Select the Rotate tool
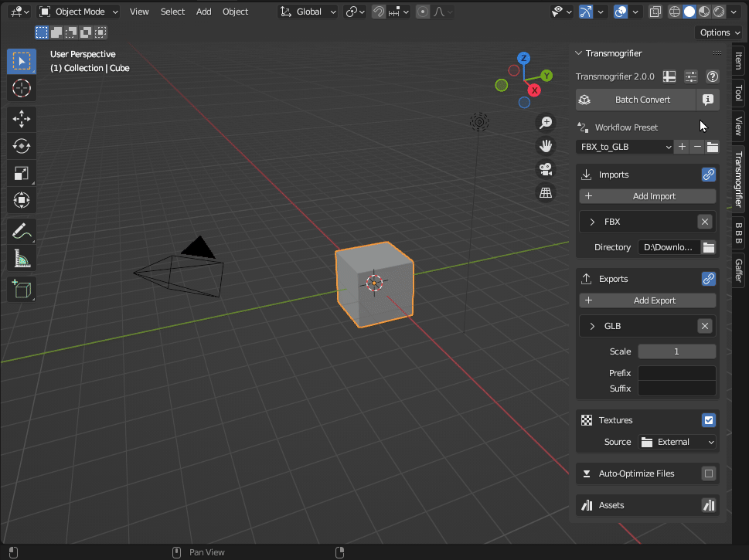 [x=22, y=146]
